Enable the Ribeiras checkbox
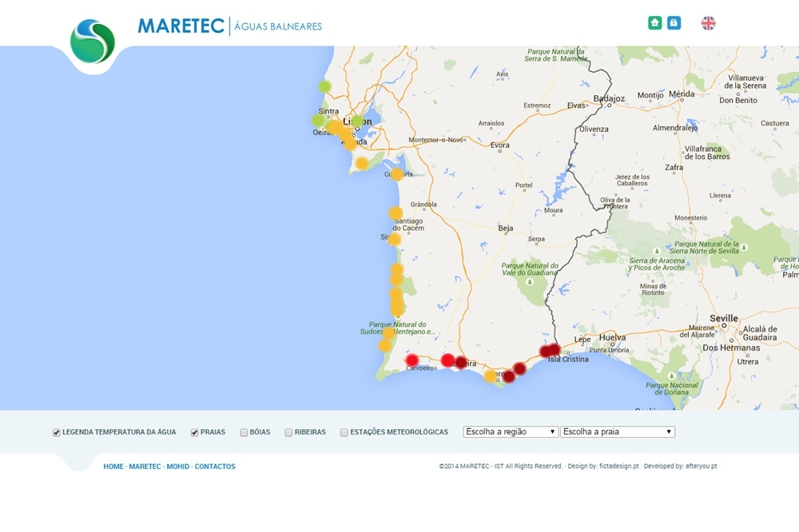This screenshot has height=532, width=799. (x=288, y=433)
